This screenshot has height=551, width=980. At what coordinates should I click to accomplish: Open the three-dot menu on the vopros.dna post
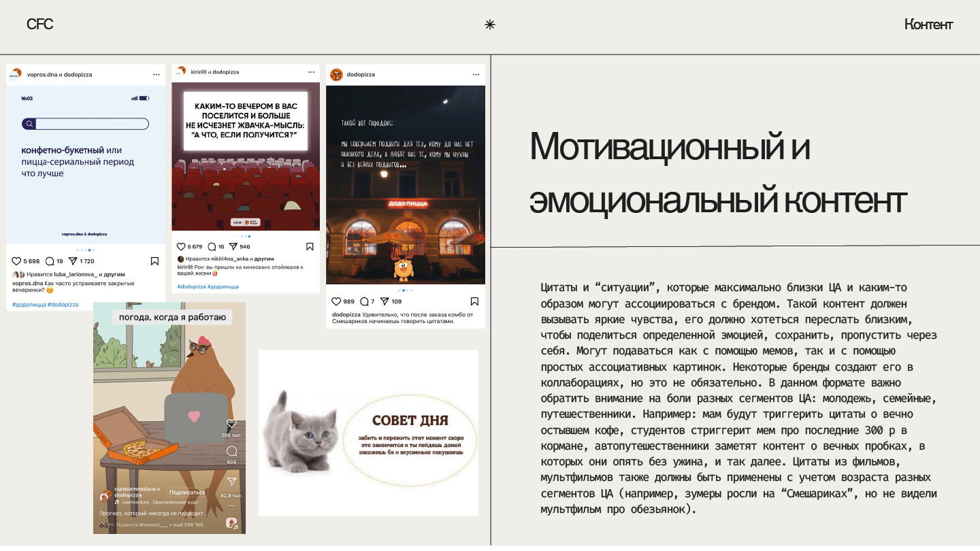(156, 75)
